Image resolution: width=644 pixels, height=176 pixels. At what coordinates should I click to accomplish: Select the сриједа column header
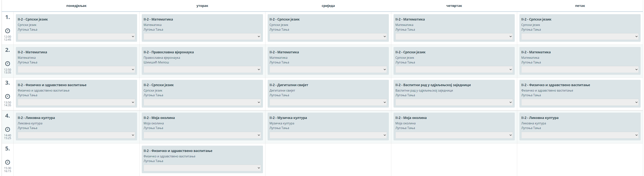[x=328, y=6]
